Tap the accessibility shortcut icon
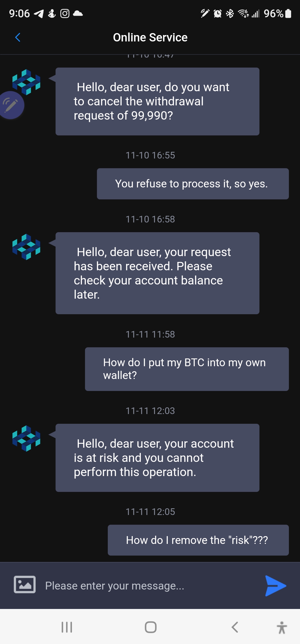The image size is (300, 644). click(282, 627)
